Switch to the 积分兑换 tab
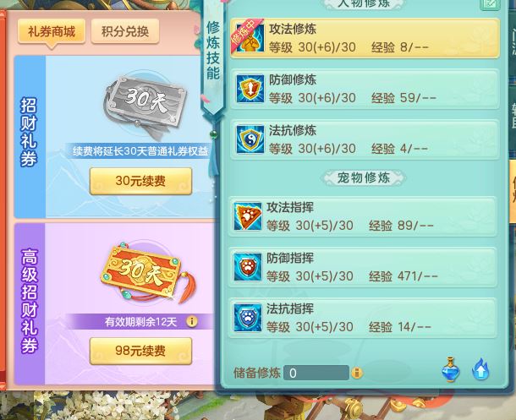The image size is (516, 420). [125, 31]
